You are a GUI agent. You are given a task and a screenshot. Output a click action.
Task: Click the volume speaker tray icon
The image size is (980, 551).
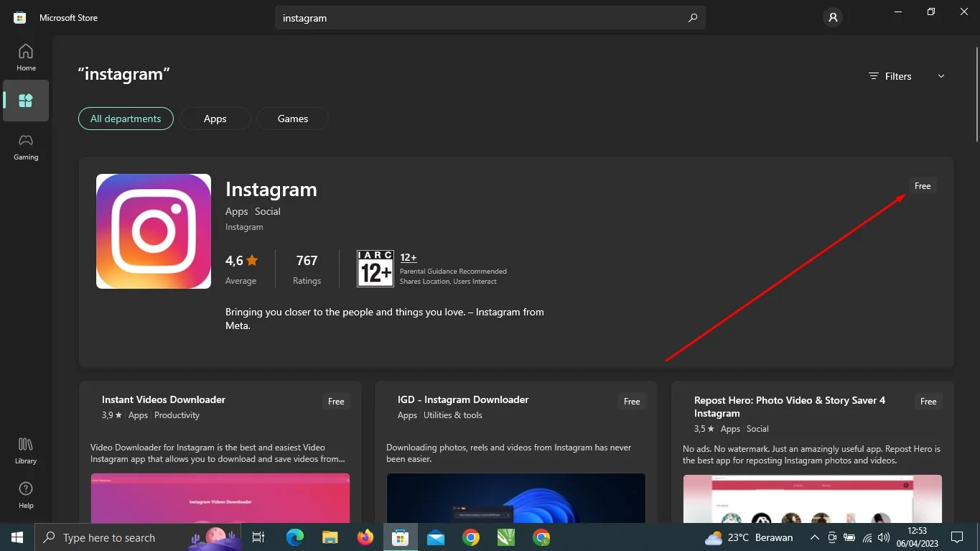tap(884, 537)
